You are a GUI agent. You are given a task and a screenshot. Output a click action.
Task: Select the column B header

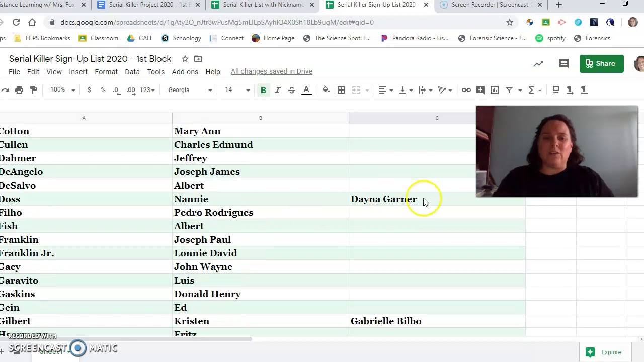click(261, 118)
